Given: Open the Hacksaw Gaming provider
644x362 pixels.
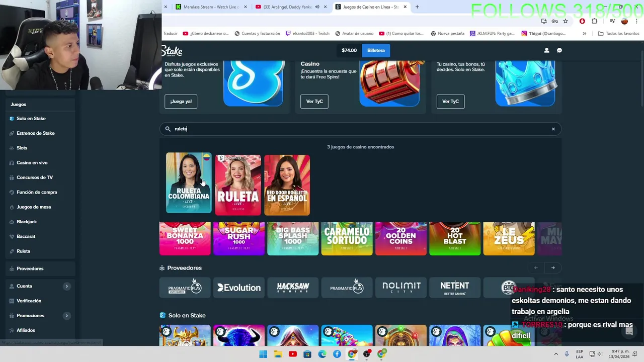Looking at the screenshot, I should point(293,288).
